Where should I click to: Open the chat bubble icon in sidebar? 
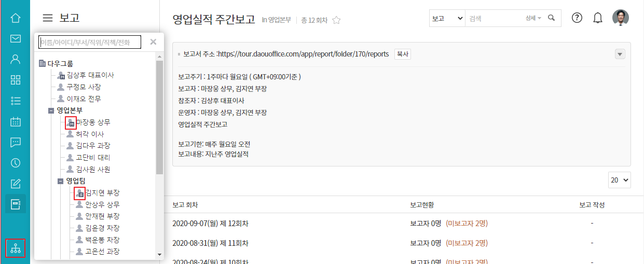(x=16, y=142)
